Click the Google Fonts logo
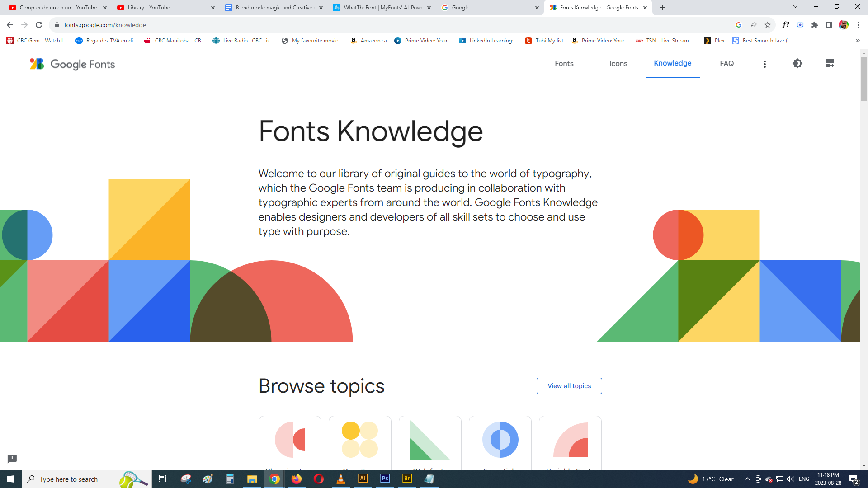 pos(72,64)
